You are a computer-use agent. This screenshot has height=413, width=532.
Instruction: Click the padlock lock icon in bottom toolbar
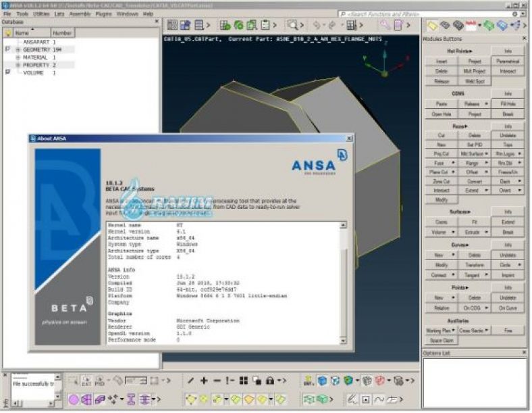[x=270, y=381]
